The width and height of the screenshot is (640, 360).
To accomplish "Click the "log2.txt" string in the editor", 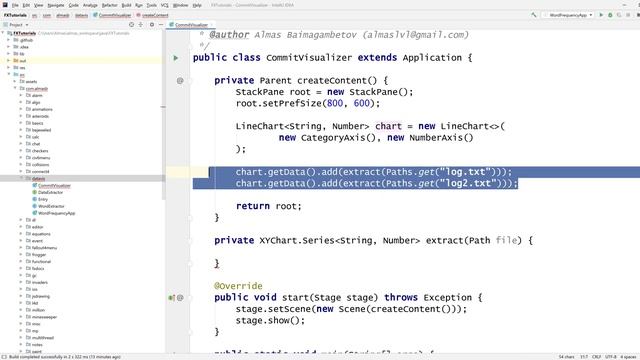I will [468, 183].
